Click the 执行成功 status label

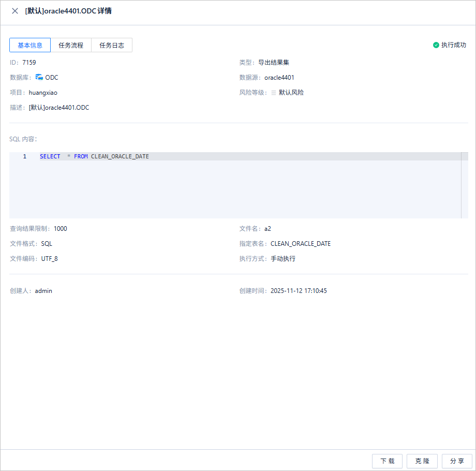[454, 45]
